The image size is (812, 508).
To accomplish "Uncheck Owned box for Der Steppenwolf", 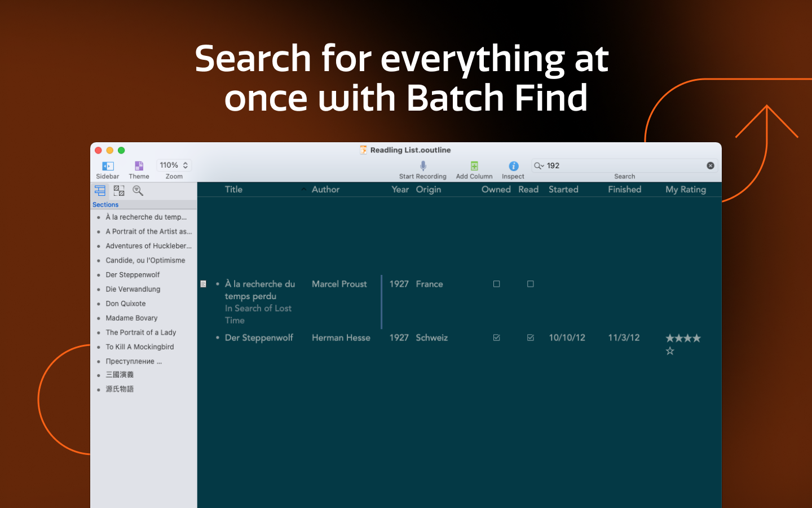I will pos(497,338).
